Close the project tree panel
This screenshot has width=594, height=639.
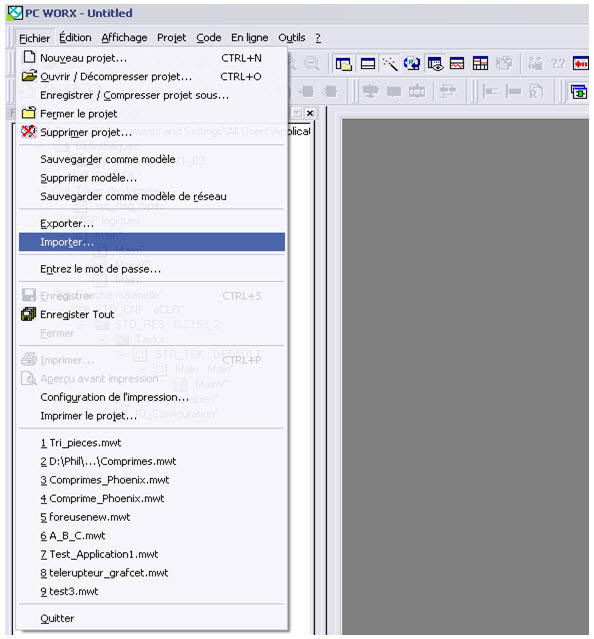click(x=310, y=113)
